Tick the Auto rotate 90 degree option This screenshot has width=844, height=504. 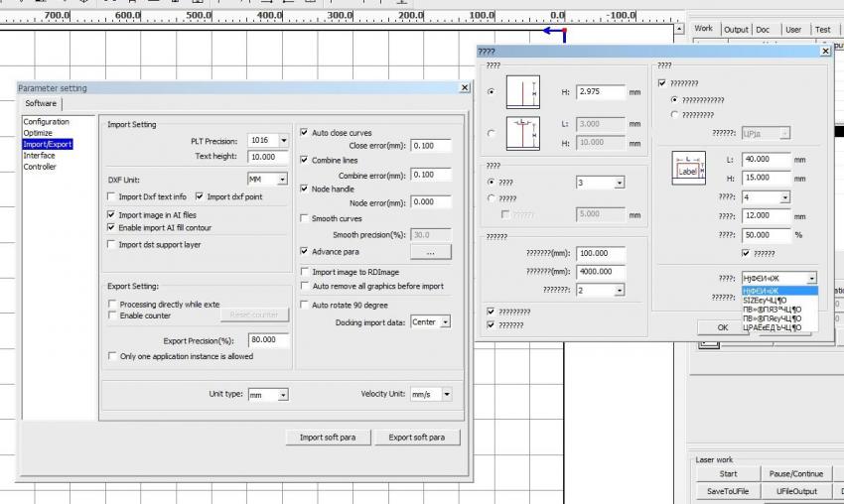click(304, 305)
